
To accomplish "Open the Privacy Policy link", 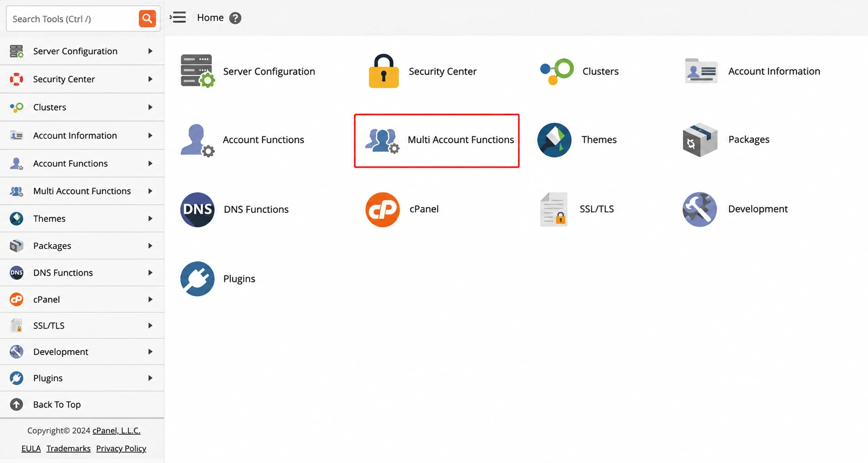I will pyautogui.click(x=121, y=448).
